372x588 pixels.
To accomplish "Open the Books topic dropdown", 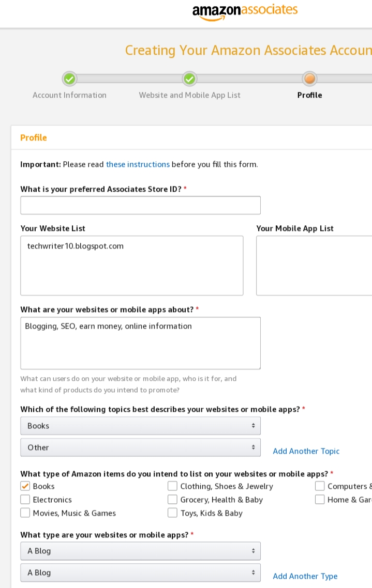I will [x=140, y=426].
